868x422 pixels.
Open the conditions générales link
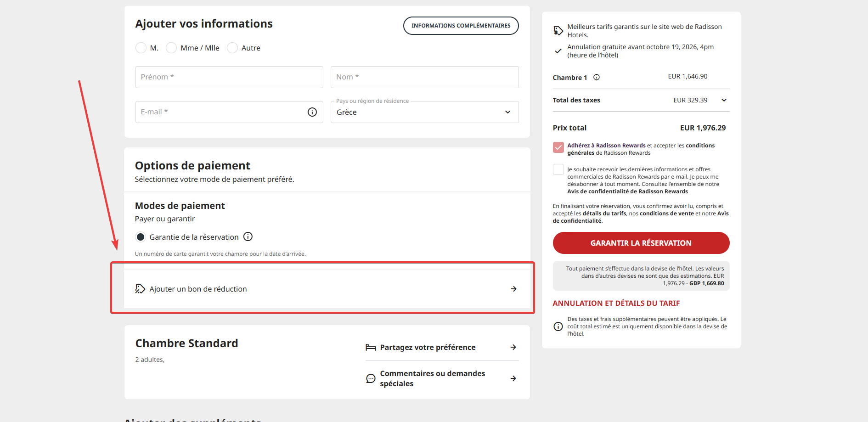641,149
